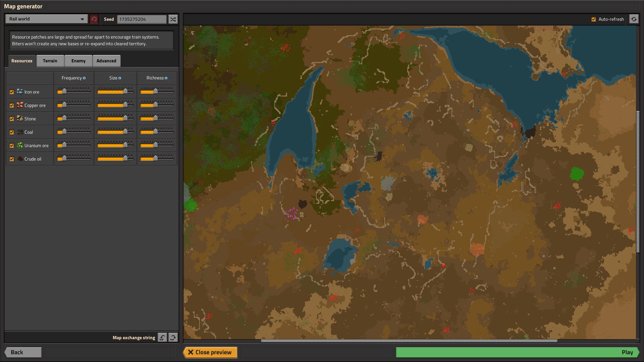
Task: Click the randomize seed shuffle icon
Action: point(173,19)
